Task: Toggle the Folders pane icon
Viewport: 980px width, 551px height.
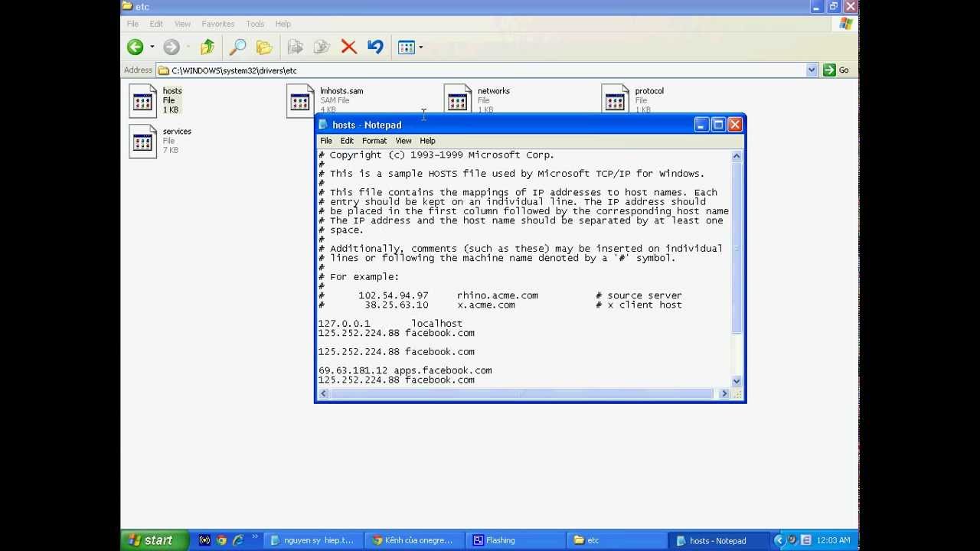Action: (x=264, y=47)
